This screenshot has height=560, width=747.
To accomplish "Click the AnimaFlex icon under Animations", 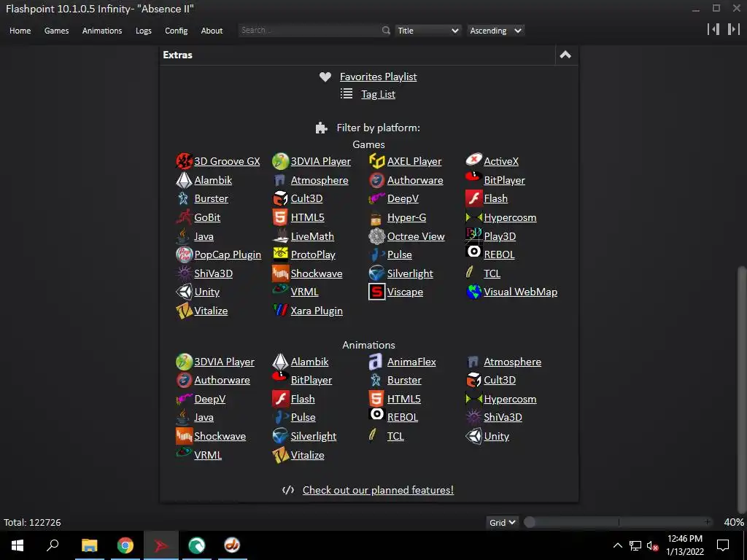I will [376, 362].
